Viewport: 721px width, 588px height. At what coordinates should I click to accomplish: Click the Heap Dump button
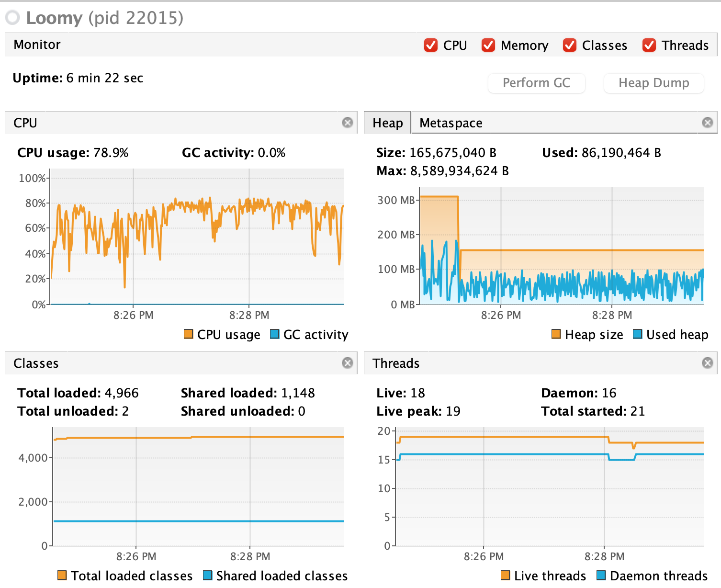[653, 83]
